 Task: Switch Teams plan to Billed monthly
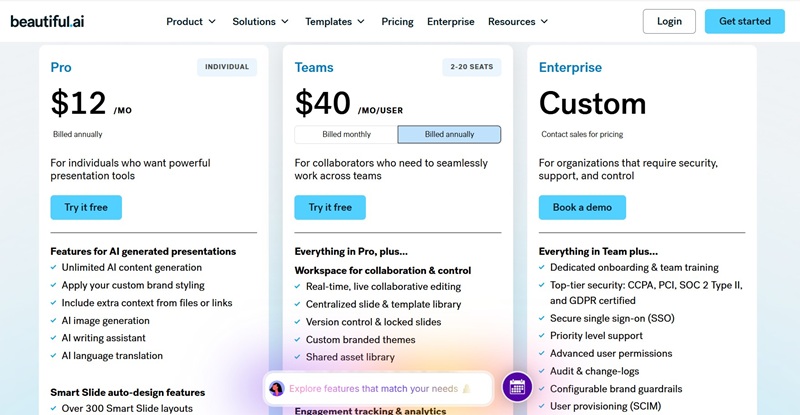pyautogui.click(x=346, y=134)
